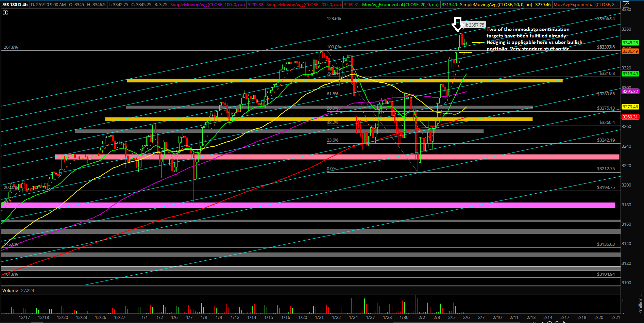This screenshot has height=323, width=644.
Task: Click the 61.8% Fibonacci level label
Action: pos(333,94)
